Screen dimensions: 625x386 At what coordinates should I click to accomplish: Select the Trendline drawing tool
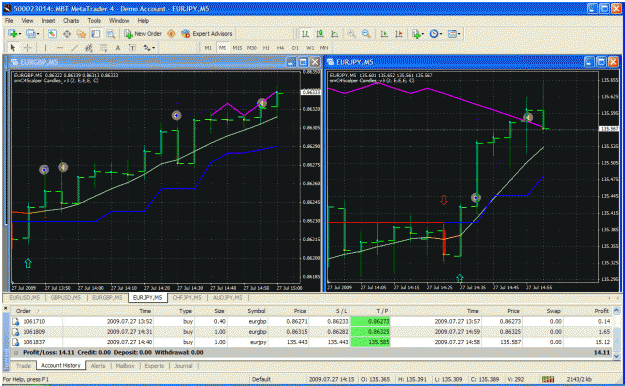(74, 48)
